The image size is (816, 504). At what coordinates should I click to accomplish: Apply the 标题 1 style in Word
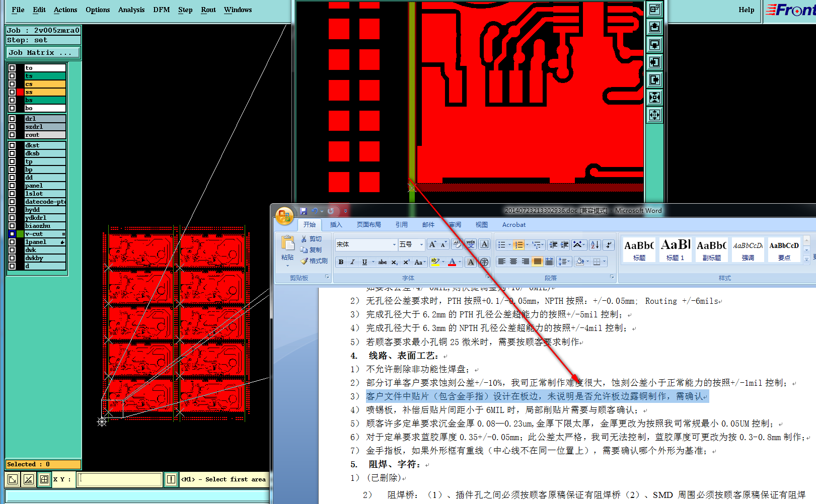click(676, 249)
